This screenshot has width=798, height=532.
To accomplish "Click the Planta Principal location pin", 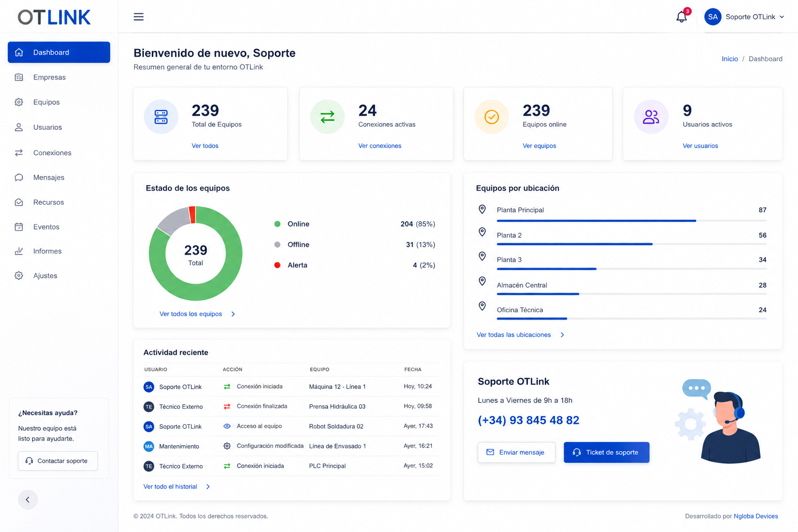I will [x=482, y=209].
